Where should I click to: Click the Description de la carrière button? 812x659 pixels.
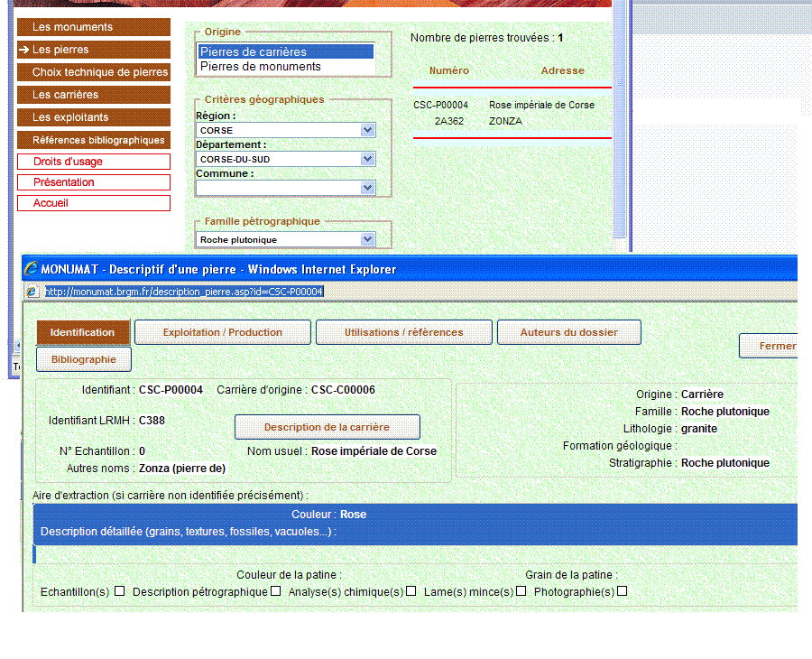[327, 427]
